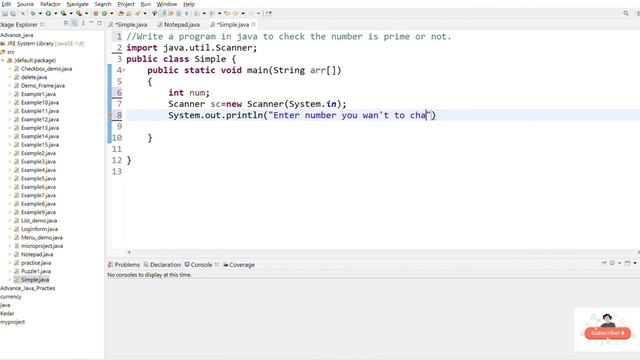Expand Puzzle1.java tree node arrow
The height and width of the screenshot is (360, 640).
point(10,271)
